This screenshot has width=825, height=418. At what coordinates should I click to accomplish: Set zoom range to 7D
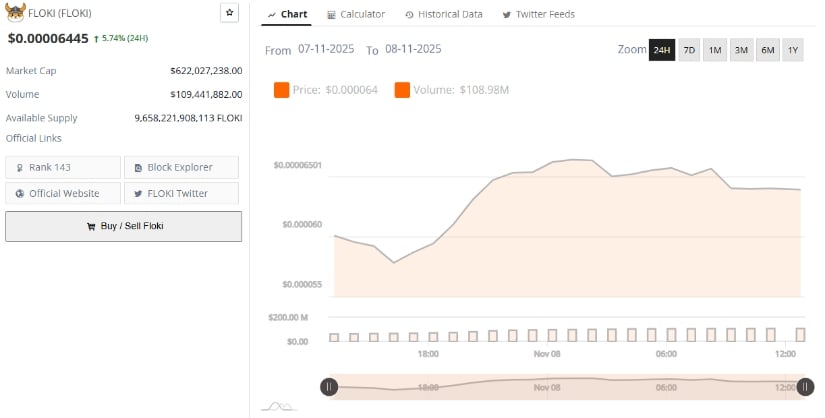(x=689, y=50)
